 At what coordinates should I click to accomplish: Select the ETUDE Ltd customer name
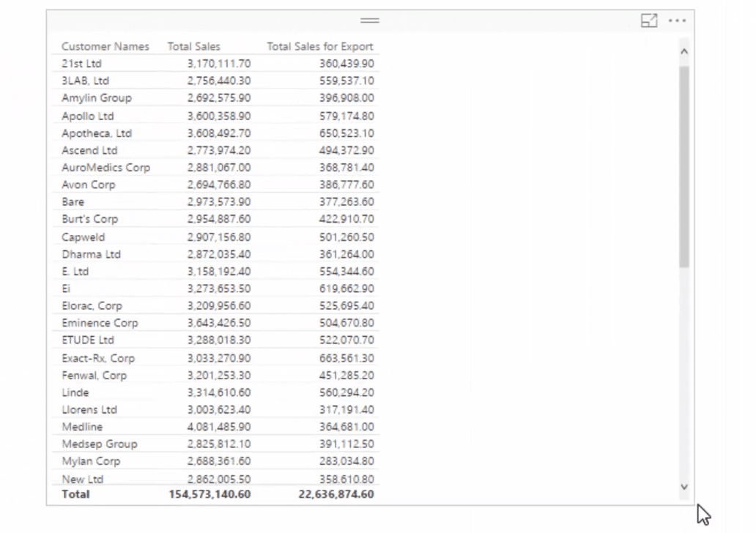click(x=88, y=340)
